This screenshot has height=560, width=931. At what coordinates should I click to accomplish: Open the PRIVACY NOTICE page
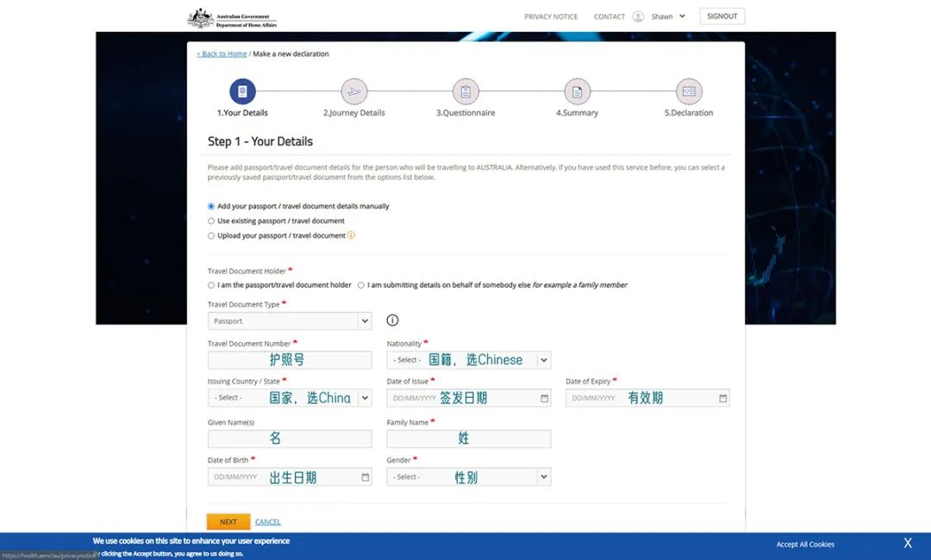551,16
